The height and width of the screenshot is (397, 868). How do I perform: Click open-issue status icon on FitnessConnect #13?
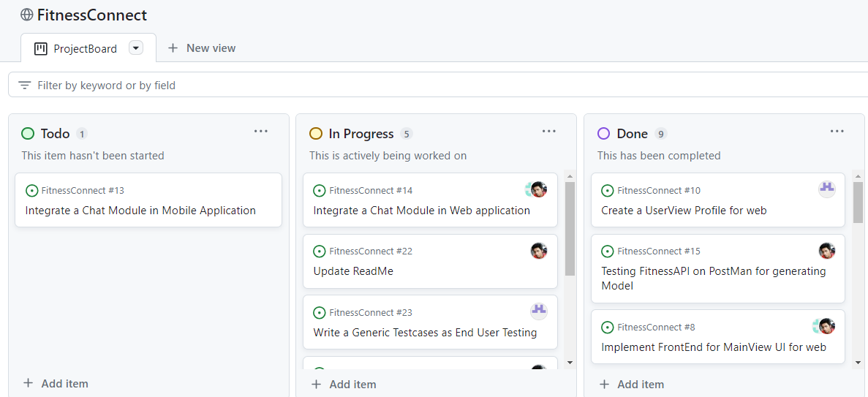click(31, 191)
